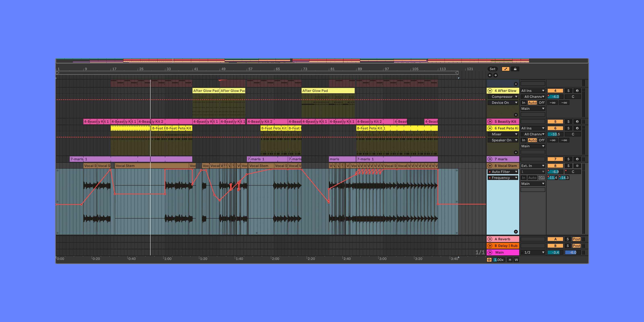This screenshot has height=322, width=644.
Task: Solo the Feat Pete Kit track
Action: coord(568,128)
